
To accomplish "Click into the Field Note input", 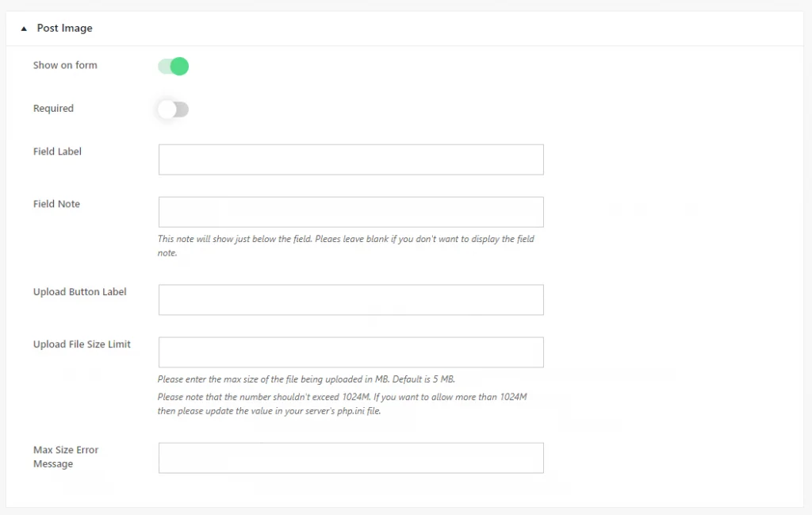I will (351, 212).
